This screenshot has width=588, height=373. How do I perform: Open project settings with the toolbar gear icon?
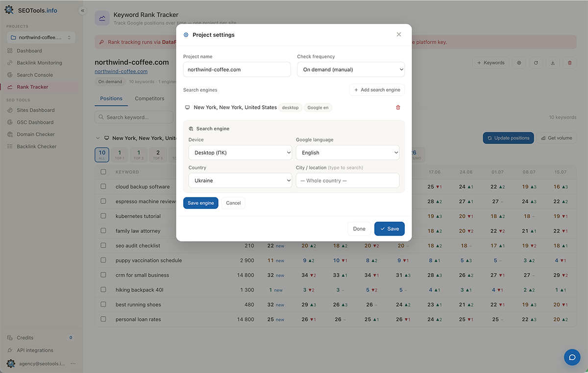[519, 63]
